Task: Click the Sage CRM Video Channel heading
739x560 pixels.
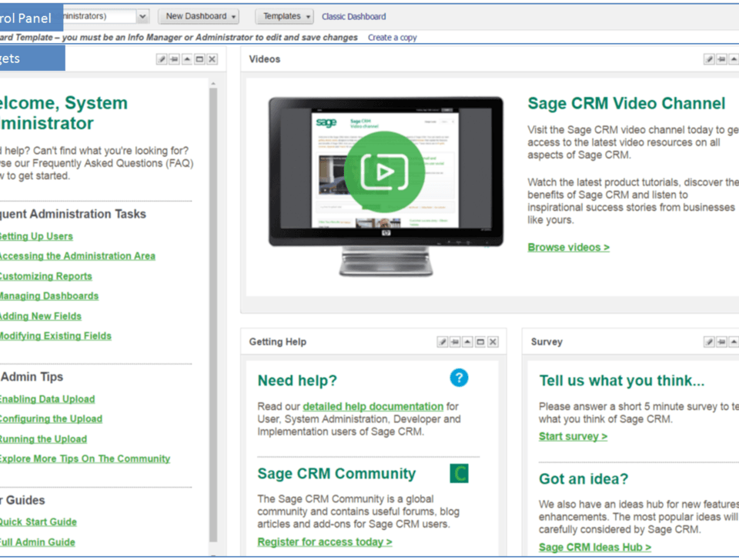Action: tap(627, 104)
